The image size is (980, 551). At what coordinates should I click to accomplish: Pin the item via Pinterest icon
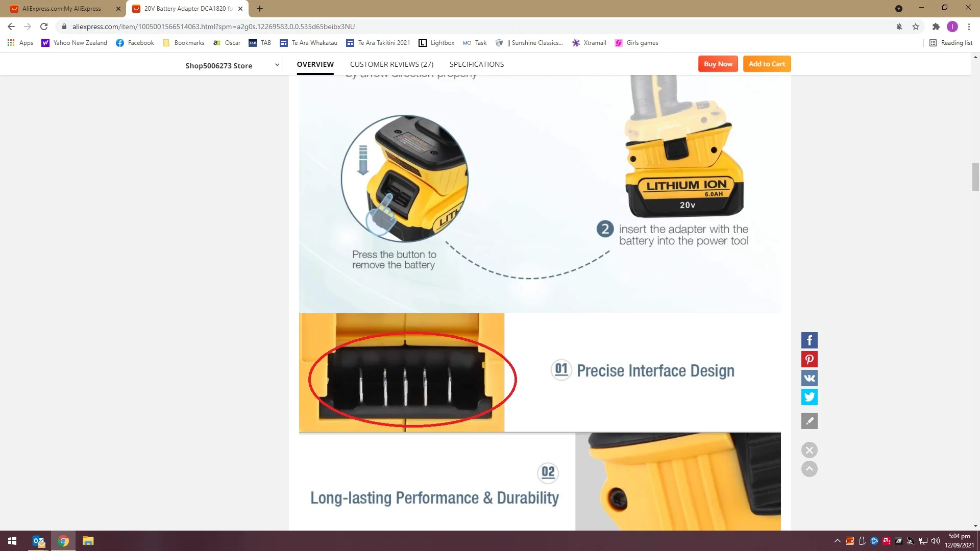coord(809,359)
